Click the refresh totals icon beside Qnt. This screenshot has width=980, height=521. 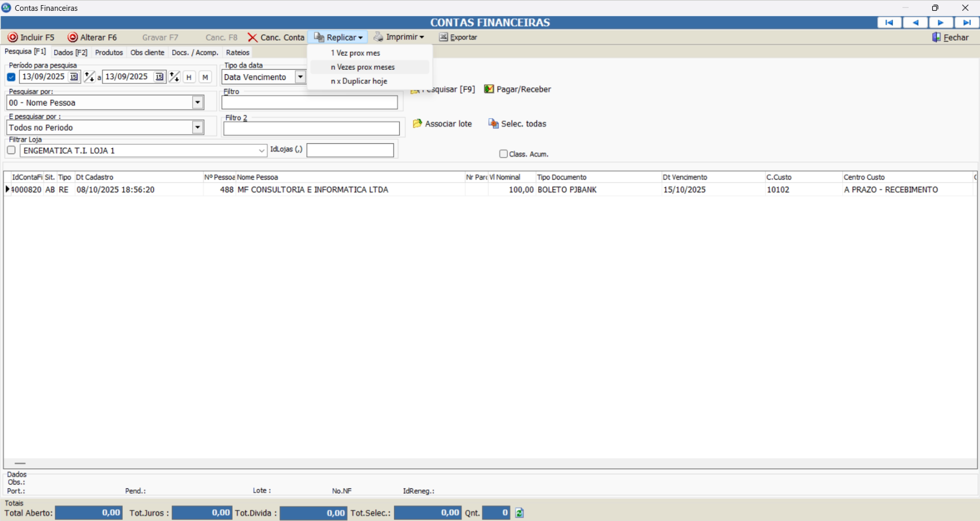coord(519,513)
